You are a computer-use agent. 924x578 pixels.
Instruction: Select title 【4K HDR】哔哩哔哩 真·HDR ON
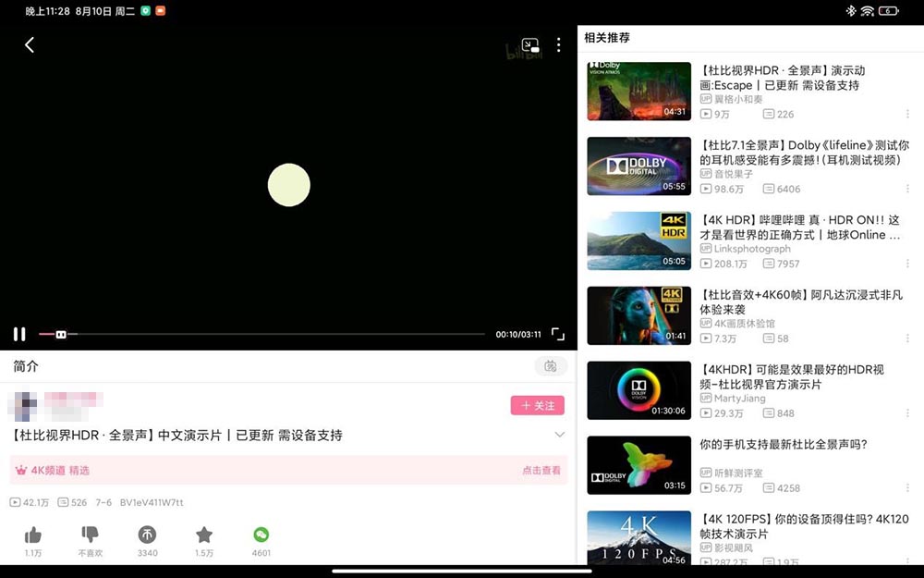point(800,228)
